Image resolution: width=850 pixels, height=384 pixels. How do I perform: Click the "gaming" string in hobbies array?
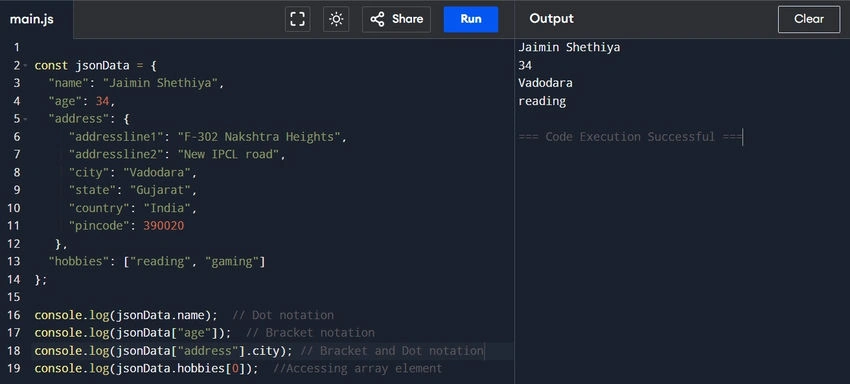[x=231, y=261]
